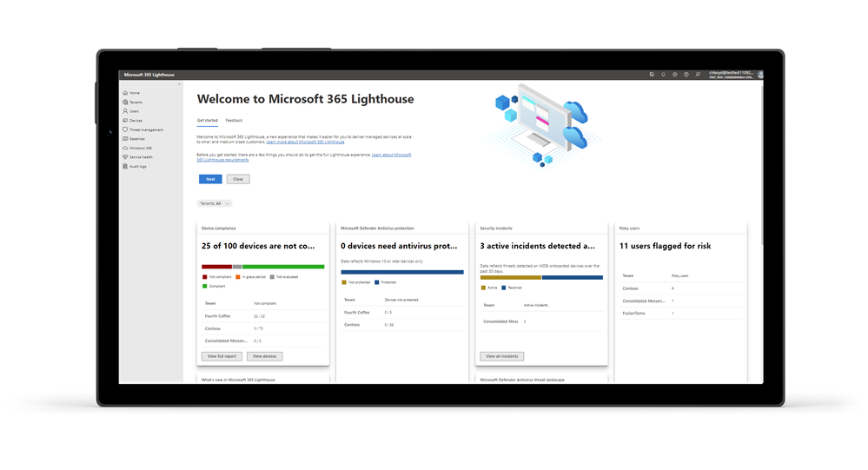Click the red Not compliant legend swatch

point(205,277)
